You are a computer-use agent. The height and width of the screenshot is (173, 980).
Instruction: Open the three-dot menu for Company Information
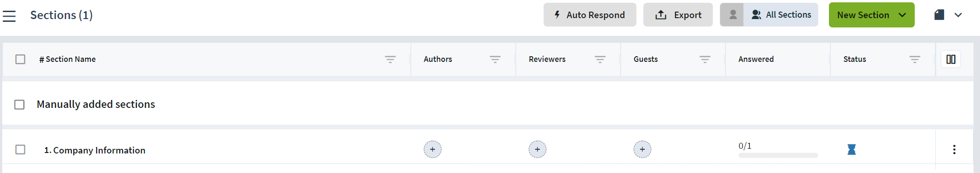[x=954, y=149]
